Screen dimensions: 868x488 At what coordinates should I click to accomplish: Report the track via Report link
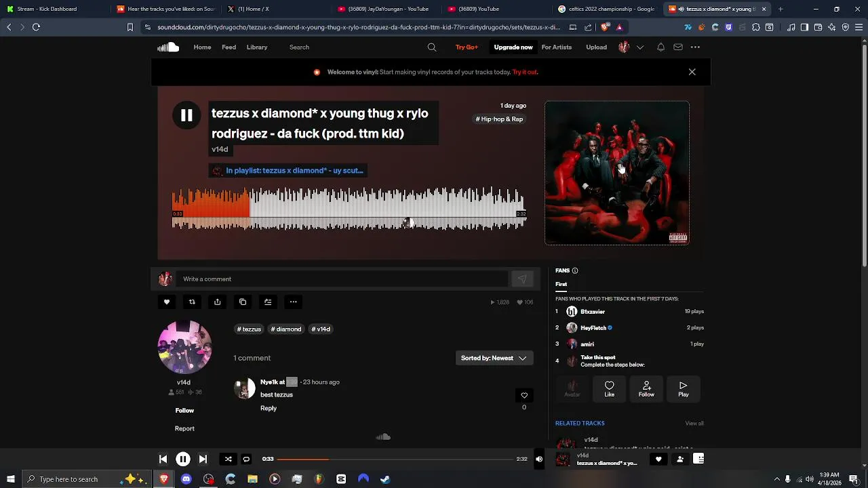point(184,428)
